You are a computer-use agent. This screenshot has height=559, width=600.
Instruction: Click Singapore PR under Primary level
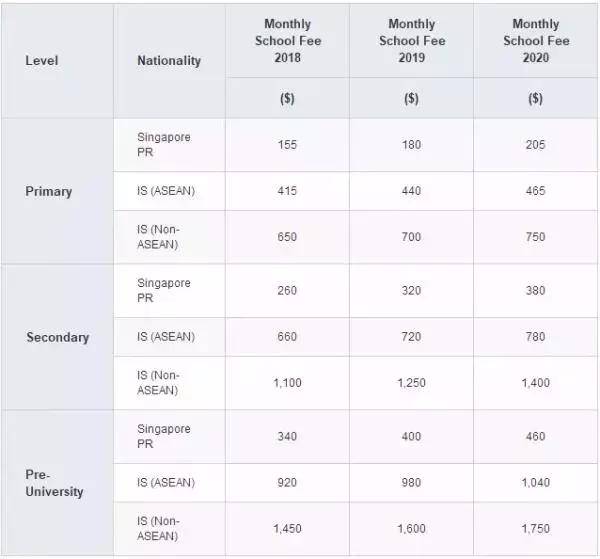tap(163, 144)
